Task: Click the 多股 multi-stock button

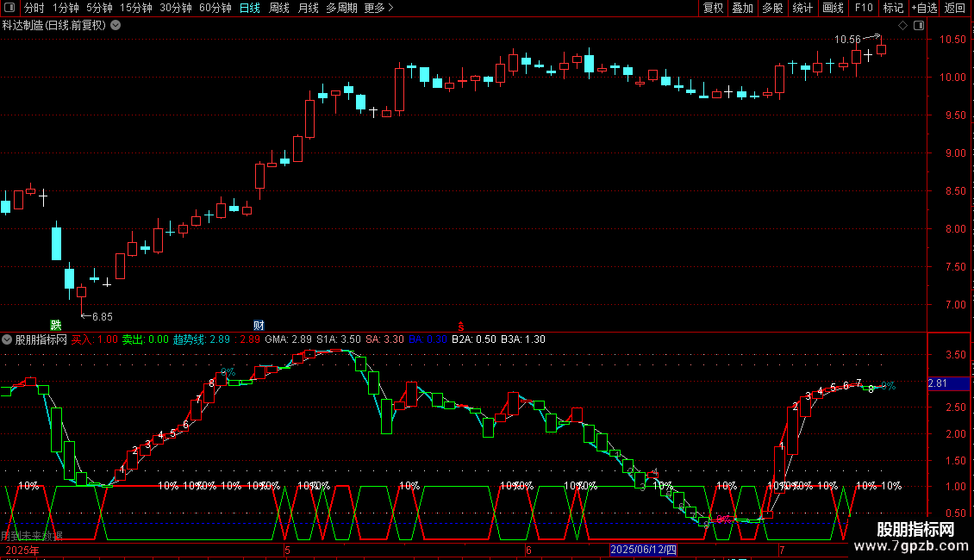Action: (x=772, y=8)
